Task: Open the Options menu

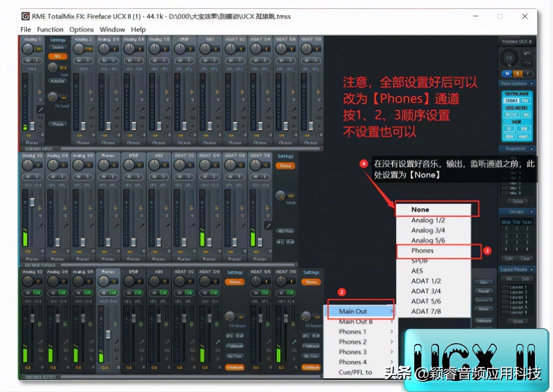Action: 81,29
